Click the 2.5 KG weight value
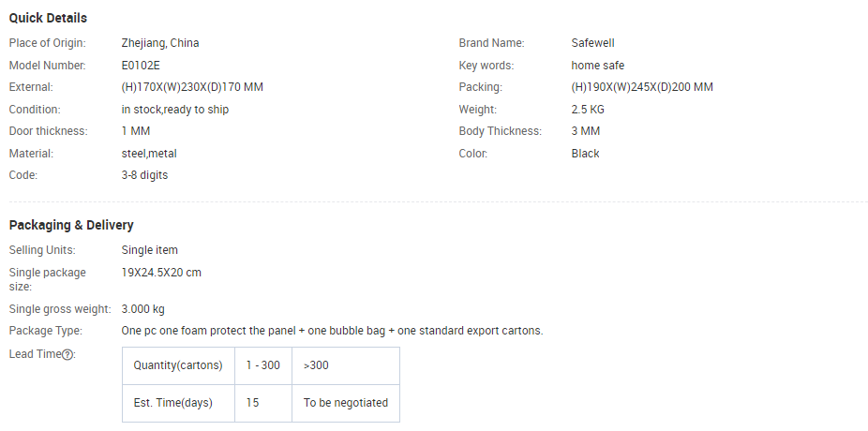 [x=588, y=110]
